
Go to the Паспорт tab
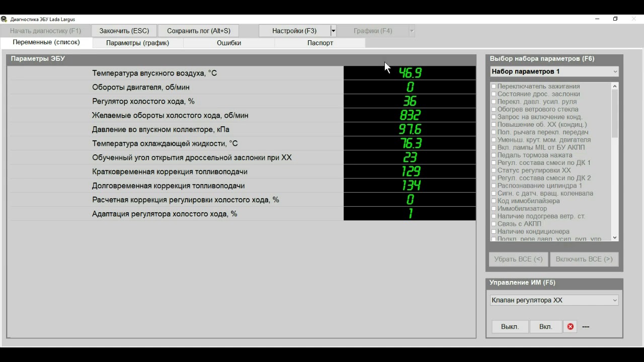tap(320, 43)
